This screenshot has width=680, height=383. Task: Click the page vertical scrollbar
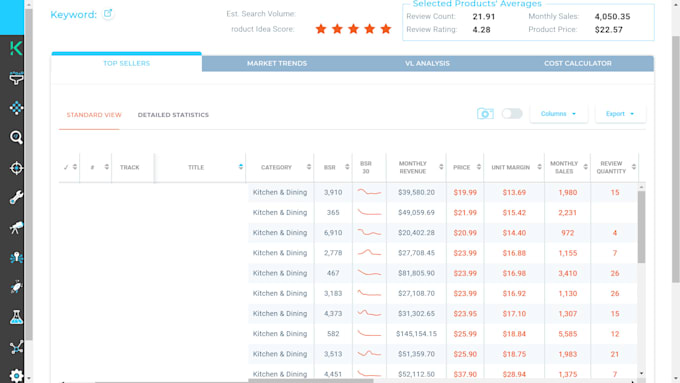coord(676,158)
